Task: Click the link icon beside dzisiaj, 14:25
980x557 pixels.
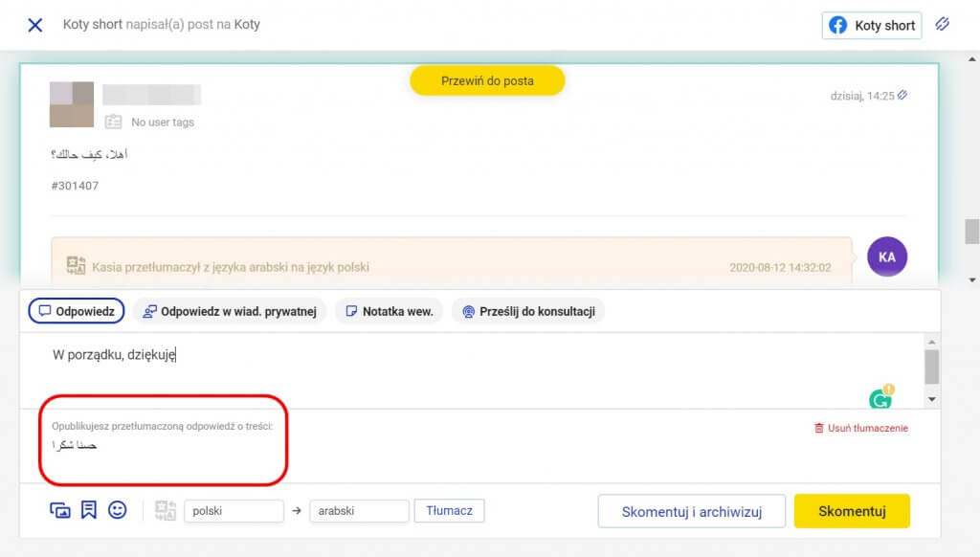Action: pyautogui.click(x=902, y=96)
